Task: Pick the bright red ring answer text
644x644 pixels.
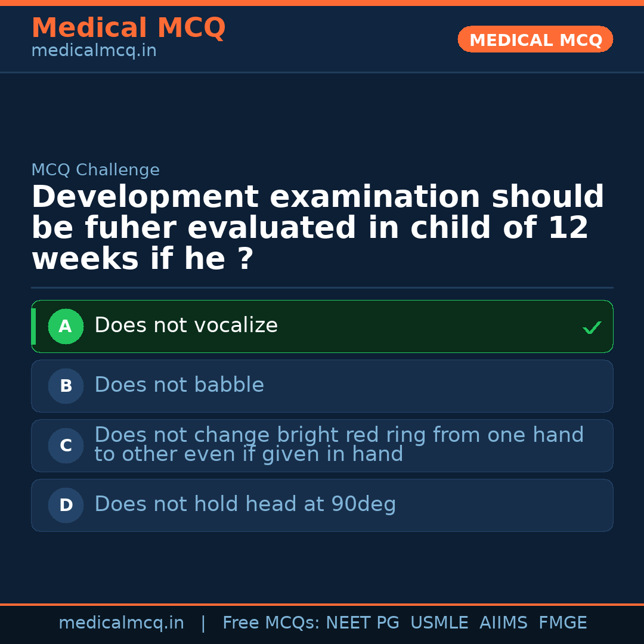Action: coord(339,445)
